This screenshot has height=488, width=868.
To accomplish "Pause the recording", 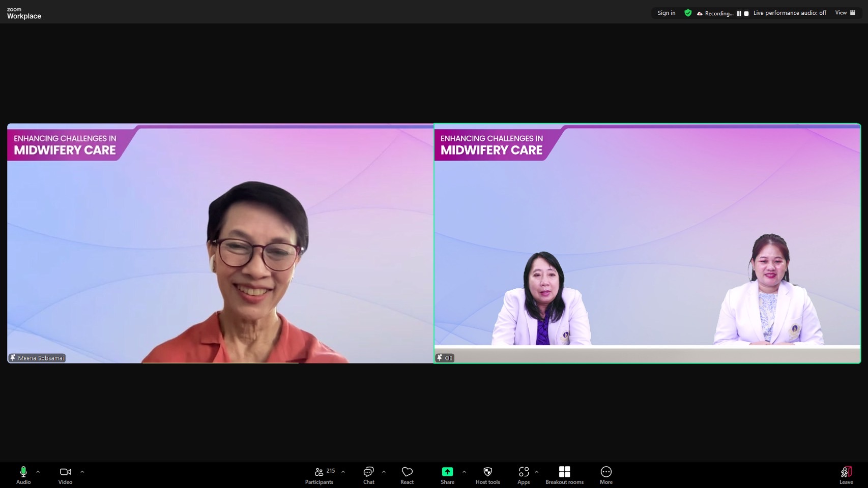I will (739, 14).
